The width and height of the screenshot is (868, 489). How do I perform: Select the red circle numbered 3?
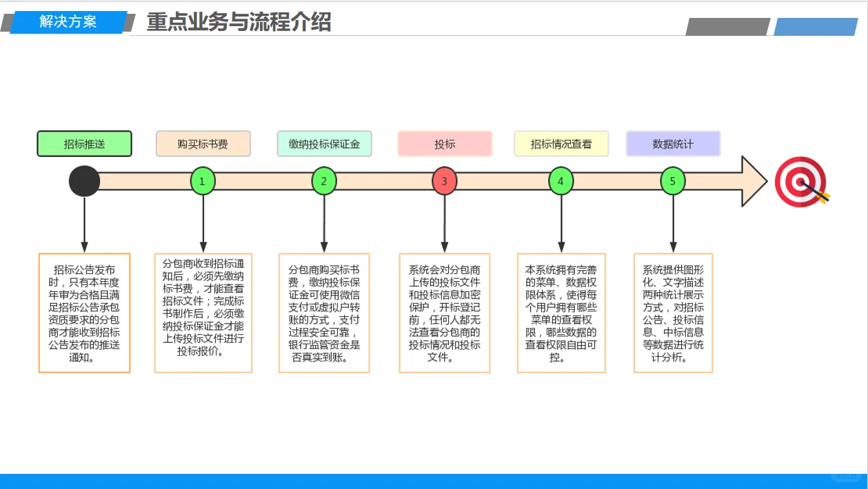click(444, 181)
